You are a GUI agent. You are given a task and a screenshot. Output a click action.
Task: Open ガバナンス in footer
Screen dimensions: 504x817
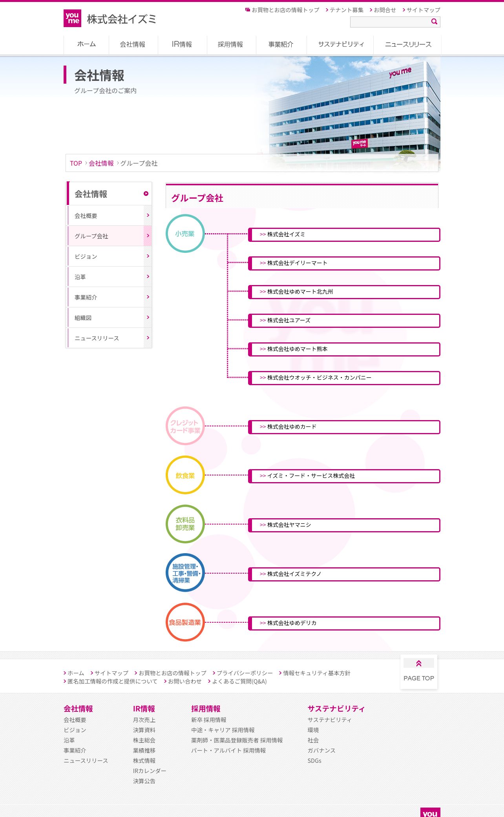point(321,751)
